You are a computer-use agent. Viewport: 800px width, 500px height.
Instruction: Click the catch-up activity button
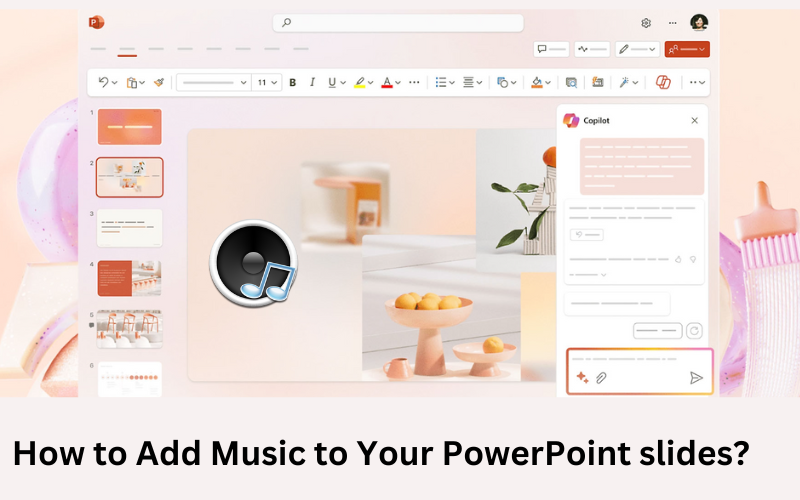(592, 49)
